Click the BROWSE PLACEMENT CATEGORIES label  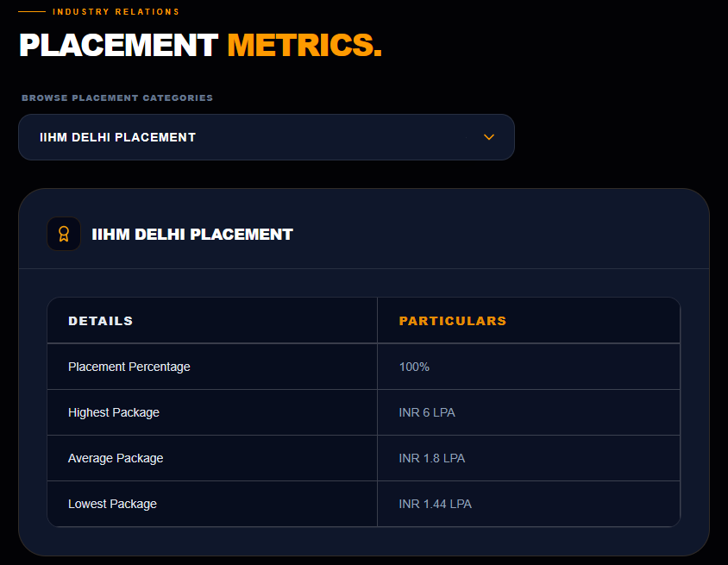pyautogui.click(x=117, y=98)
